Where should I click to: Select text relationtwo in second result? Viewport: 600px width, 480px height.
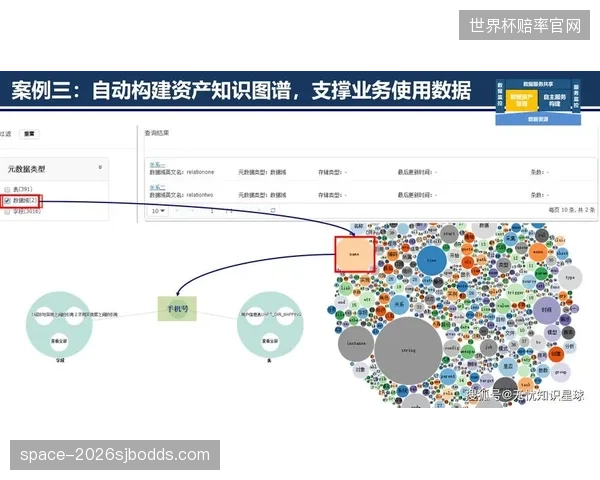click(x=200, y=195)
